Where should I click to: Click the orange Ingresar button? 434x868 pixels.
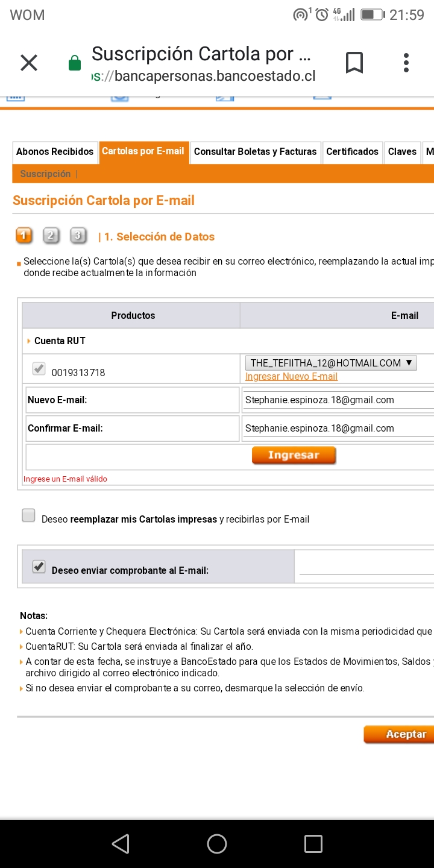tap(294, 456)
